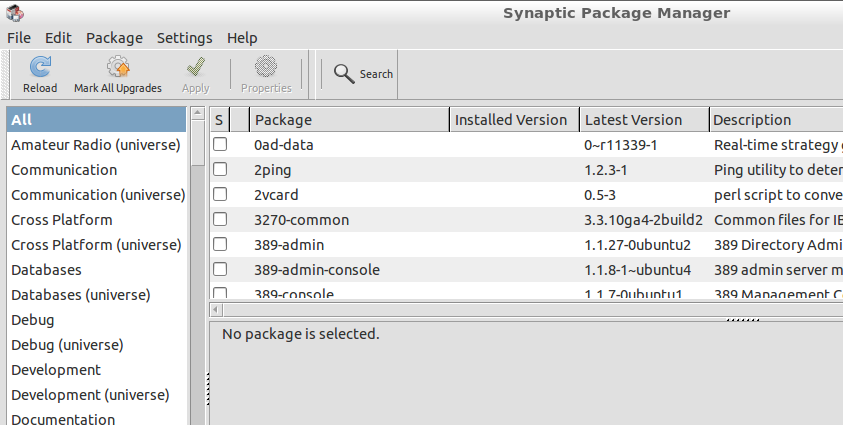Sort by the S status column header
The image size is (843, 425).
219,120
